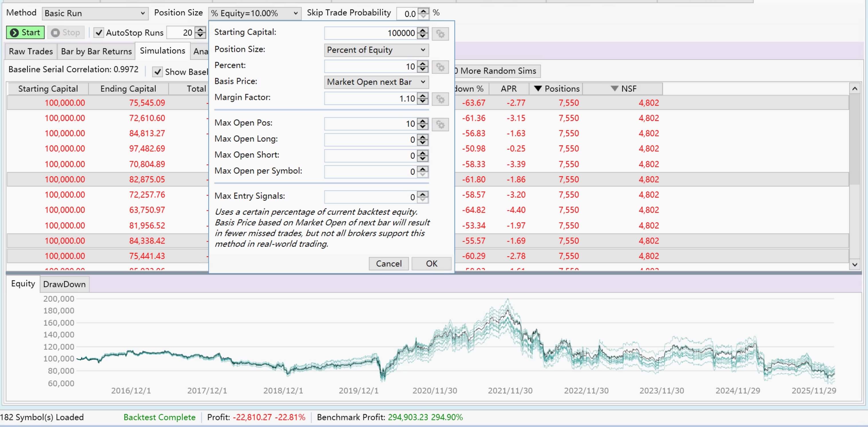Open the DrawDown chart tab
The image size is (868, 427).
64,284
